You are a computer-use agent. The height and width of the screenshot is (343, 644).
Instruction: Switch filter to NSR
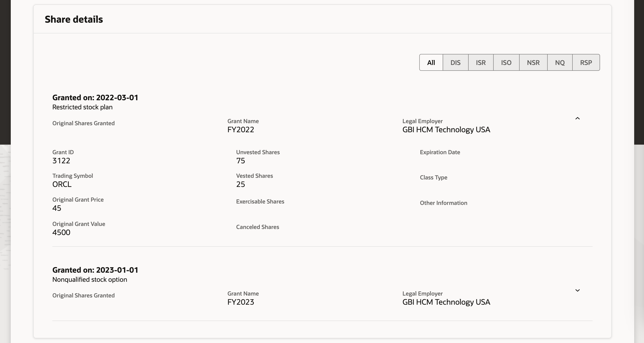(533, 62)
